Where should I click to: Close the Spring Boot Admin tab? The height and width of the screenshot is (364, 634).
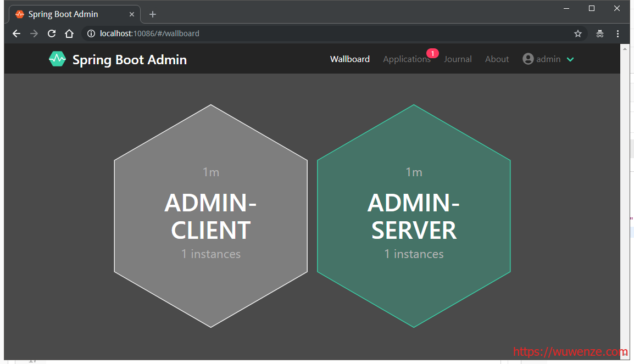coord(132,14)
